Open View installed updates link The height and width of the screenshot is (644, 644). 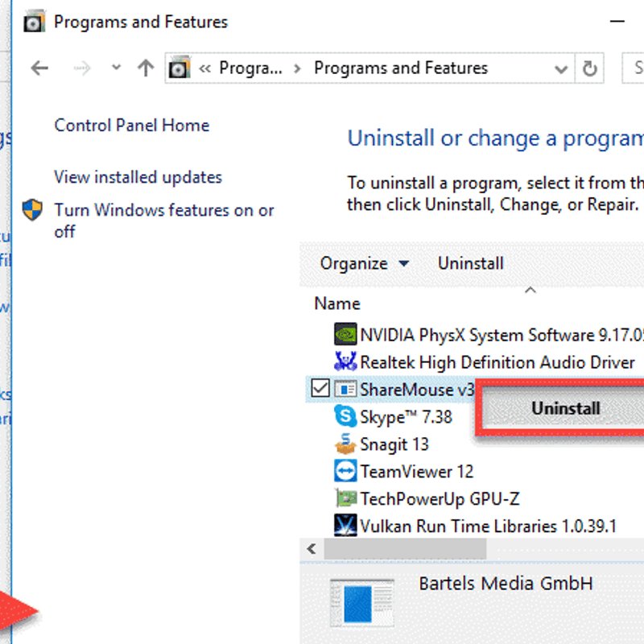pos(138,177)
